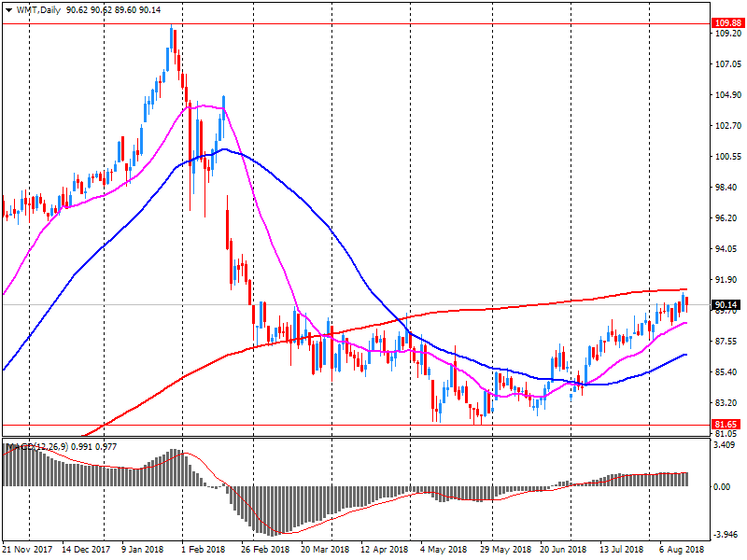Click the 104.90 price axis value
747x560 pixels.
[x=728, y=95]
